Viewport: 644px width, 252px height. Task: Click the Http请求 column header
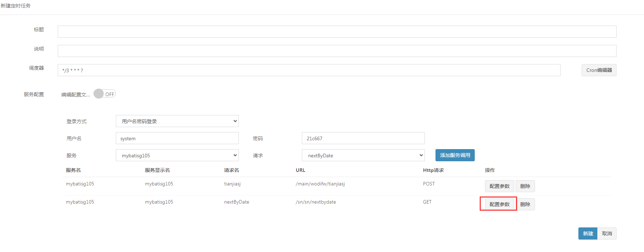pyautogui.click(x=433, y=170)
